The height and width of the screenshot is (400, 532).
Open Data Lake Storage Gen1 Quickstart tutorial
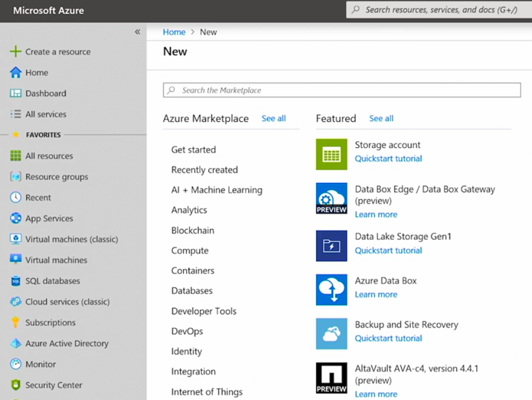[388, 250]
